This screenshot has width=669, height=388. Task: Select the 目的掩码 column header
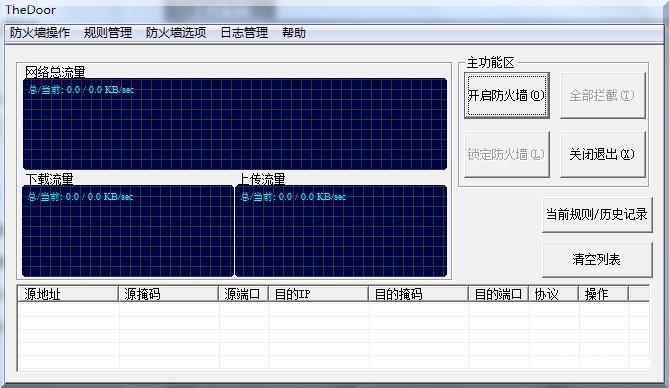pyautogui.click(x=418, y=294)
